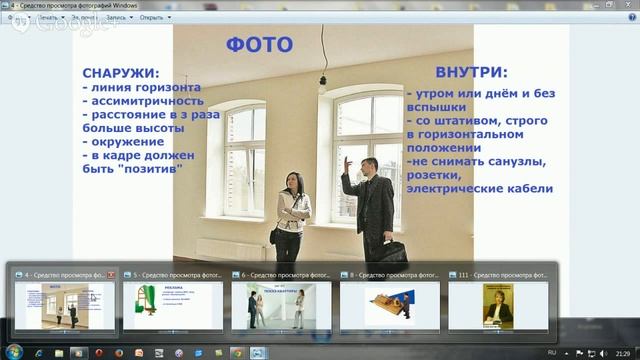Select the '4 - Средство просмотра' preview thumbnail
The image size is (640, 360).
(65, 306)
